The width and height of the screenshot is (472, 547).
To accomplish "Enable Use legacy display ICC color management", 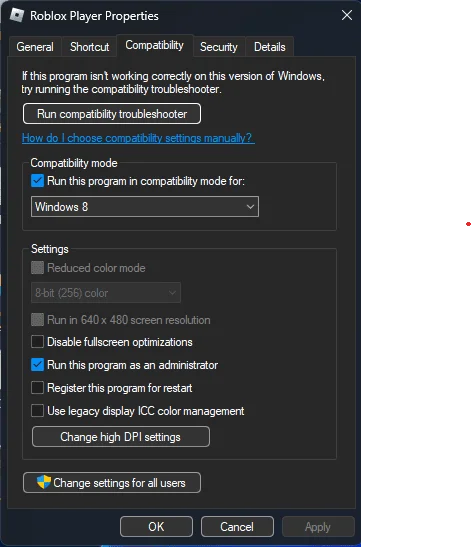I will click(x=37, y=411).
